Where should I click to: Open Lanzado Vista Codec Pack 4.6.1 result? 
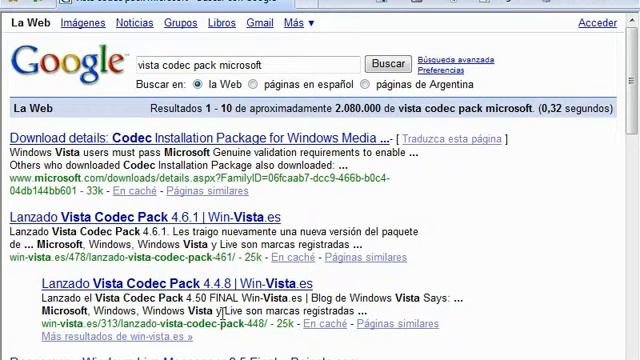click(145, 217)
